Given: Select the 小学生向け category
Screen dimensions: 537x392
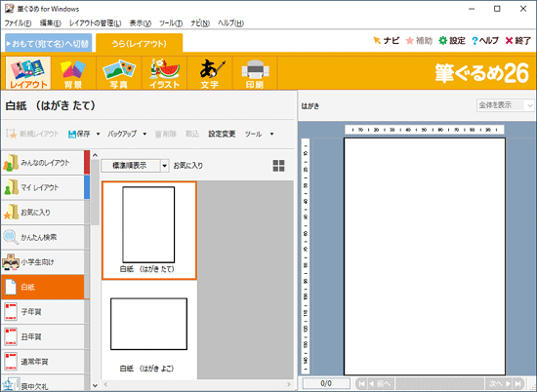Looking at the screenshot, I should point(42,262).
